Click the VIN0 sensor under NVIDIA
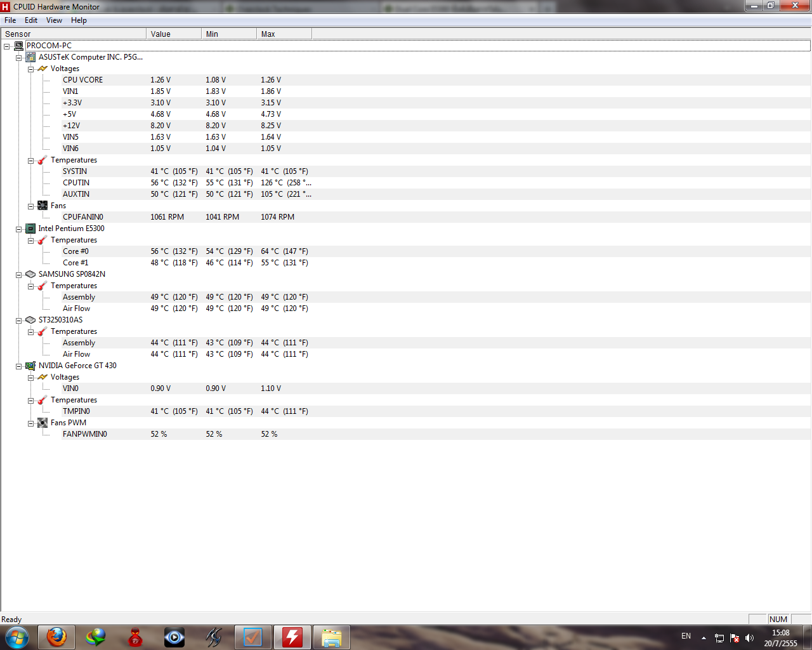The width and height of the screenshot is (812, 650). 70,388
